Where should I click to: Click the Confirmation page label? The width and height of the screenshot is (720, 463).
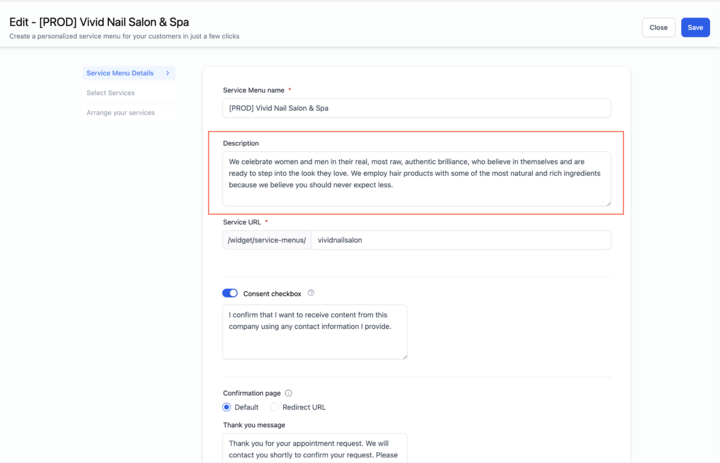click(252, 393)
